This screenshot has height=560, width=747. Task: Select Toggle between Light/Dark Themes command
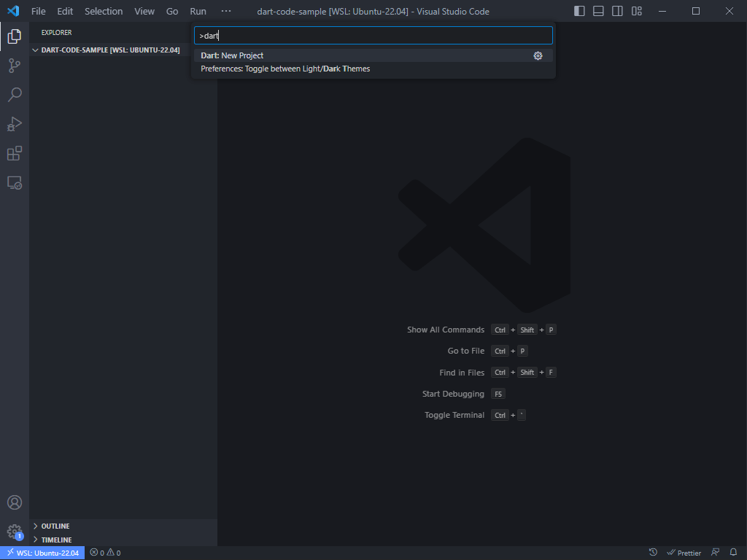(373, 69)
